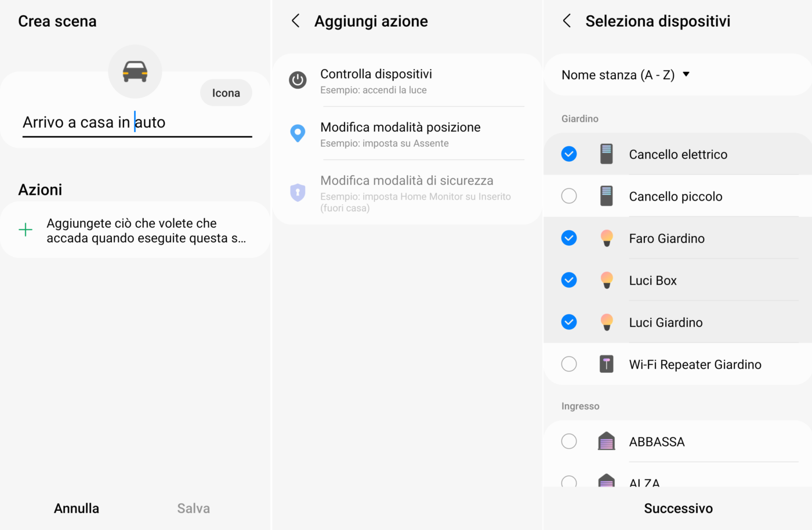
Task: Select the Cancello piccolo checkbox
Action: point(569,196)
